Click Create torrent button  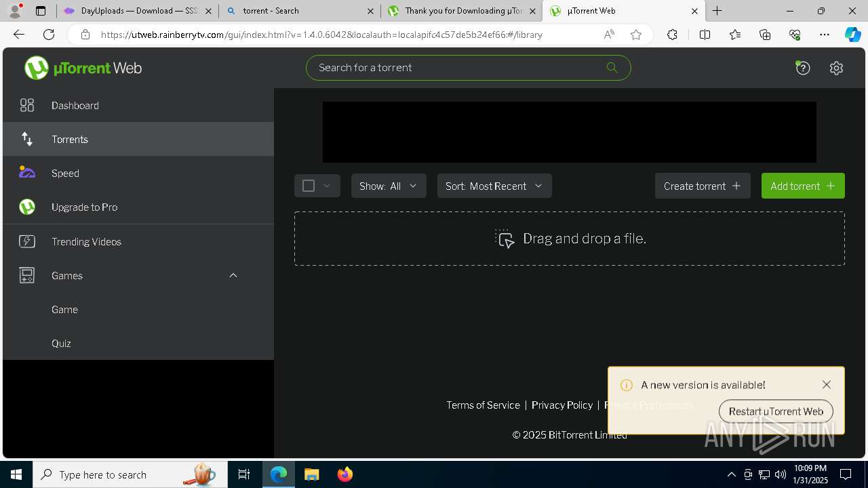tap(703, 186)
